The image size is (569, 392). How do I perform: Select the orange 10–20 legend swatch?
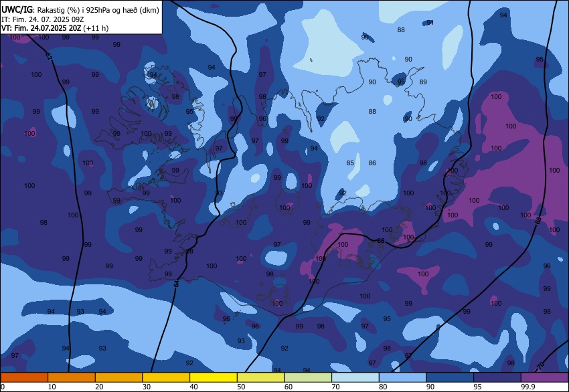72,377
